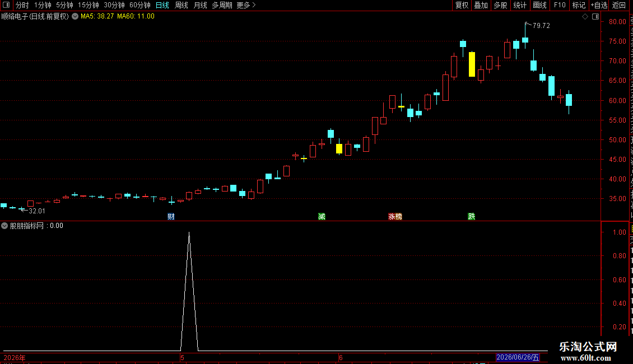
Task: Toggle the right side panel icon
Action: (595, 17)
